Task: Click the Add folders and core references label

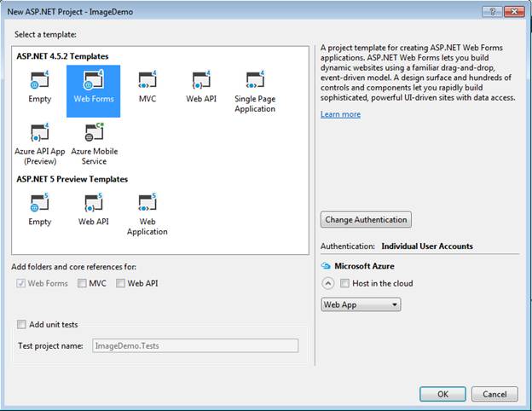Action: point(74,267)
